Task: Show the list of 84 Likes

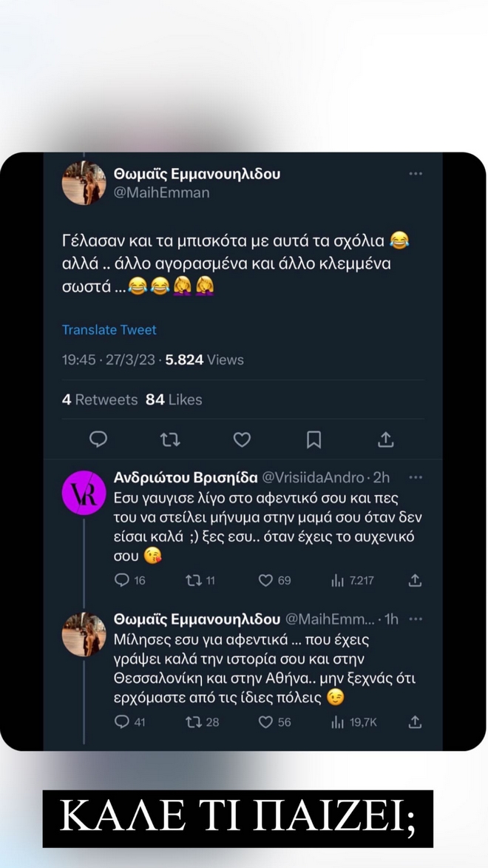Action: [174, 400]
